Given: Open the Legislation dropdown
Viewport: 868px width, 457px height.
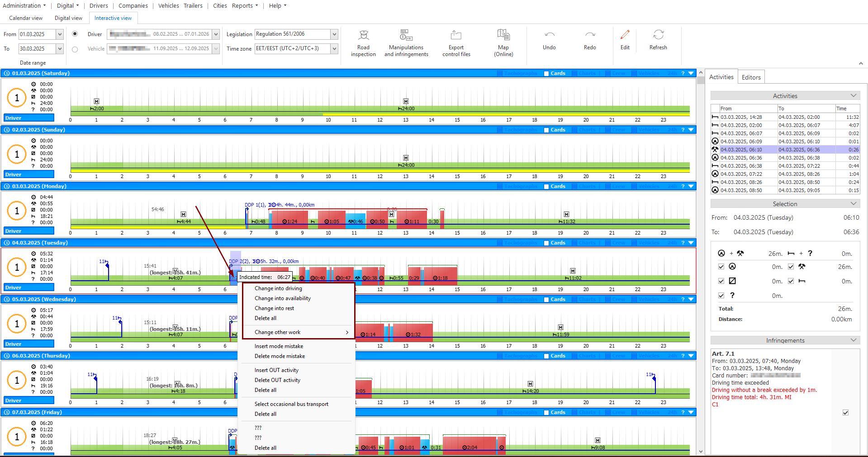Looking at the screenshot, I should [x=334, y=34].
